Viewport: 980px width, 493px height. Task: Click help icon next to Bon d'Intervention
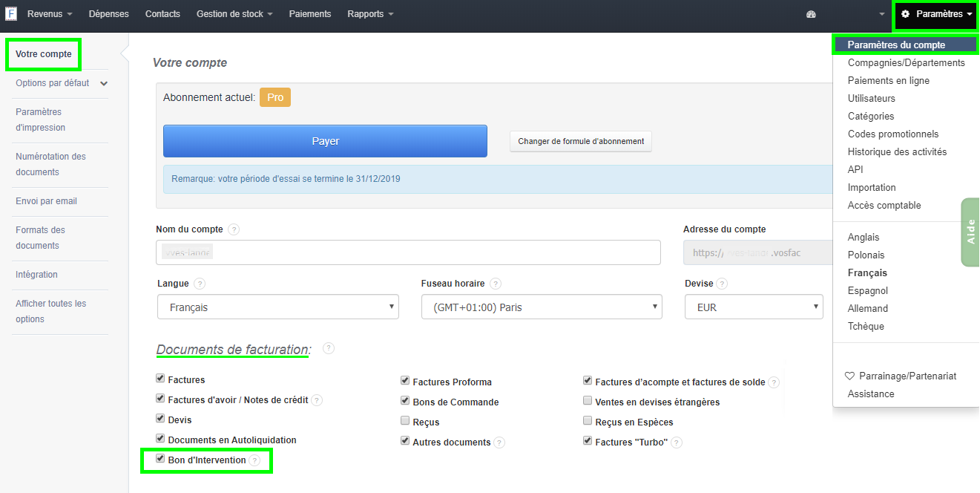[x=256, y=460]
